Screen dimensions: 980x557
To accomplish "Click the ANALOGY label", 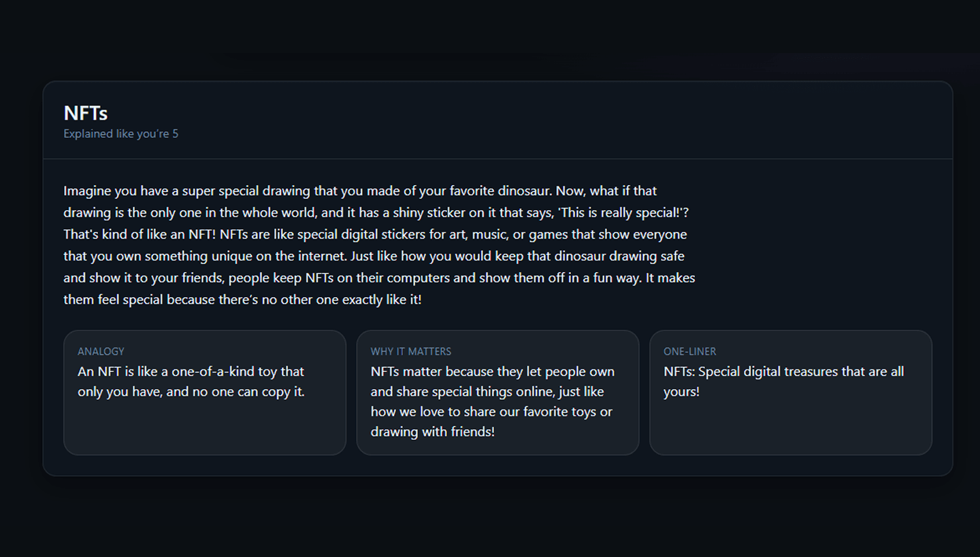I will point(101,352).
